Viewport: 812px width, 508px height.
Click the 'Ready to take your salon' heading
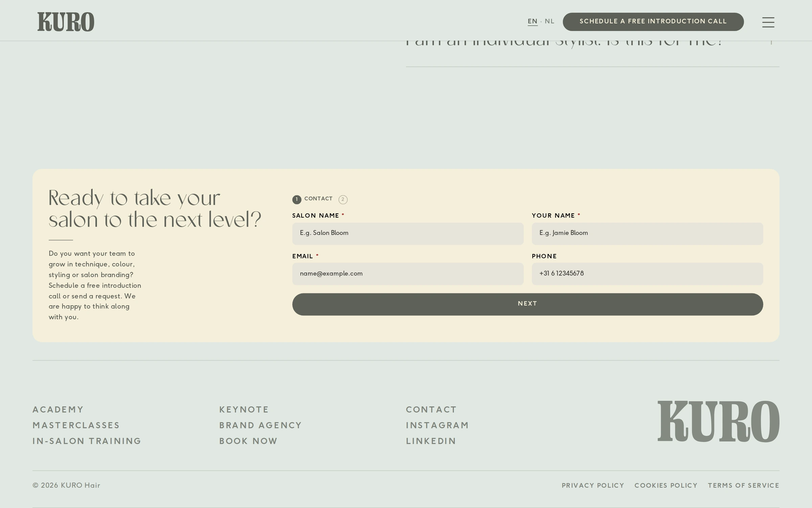click(x=155, y=209)
